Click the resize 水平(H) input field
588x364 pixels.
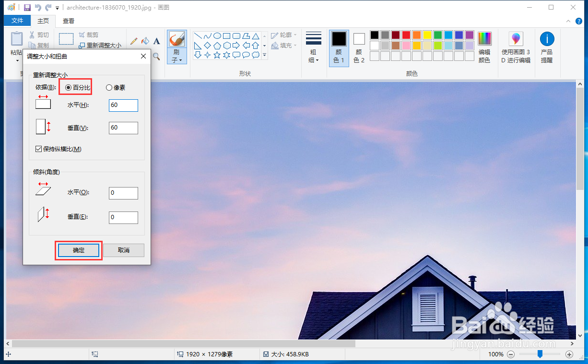[x=123, y=105]
